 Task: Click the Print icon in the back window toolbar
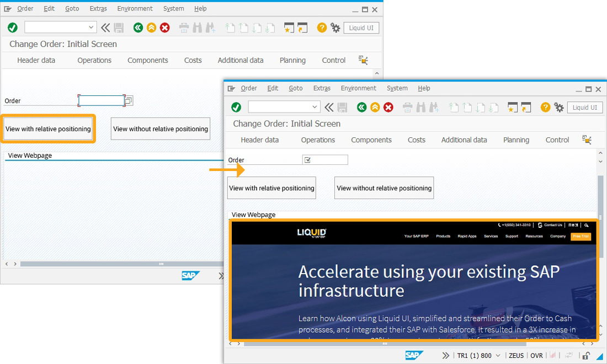184,28
